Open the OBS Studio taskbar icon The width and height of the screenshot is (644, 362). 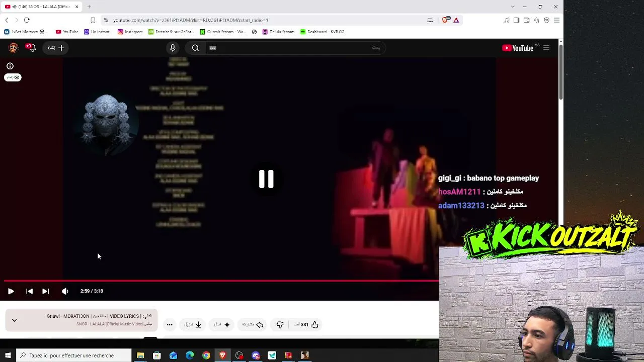tap(239, 355)
